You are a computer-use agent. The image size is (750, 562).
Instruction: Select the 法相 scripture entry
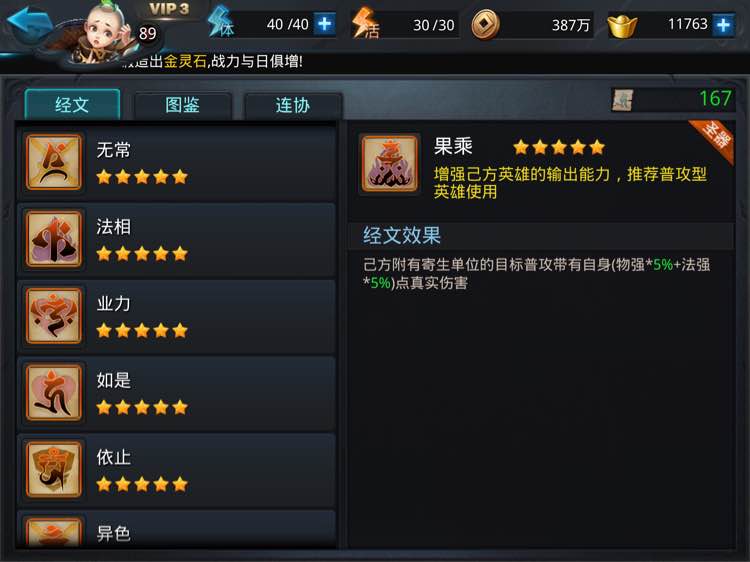pos(176,239)
